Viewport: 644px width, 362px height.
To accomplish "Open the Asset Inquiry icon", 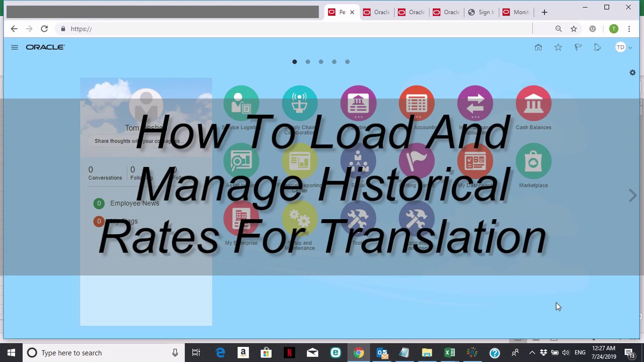I will (241, 161).
